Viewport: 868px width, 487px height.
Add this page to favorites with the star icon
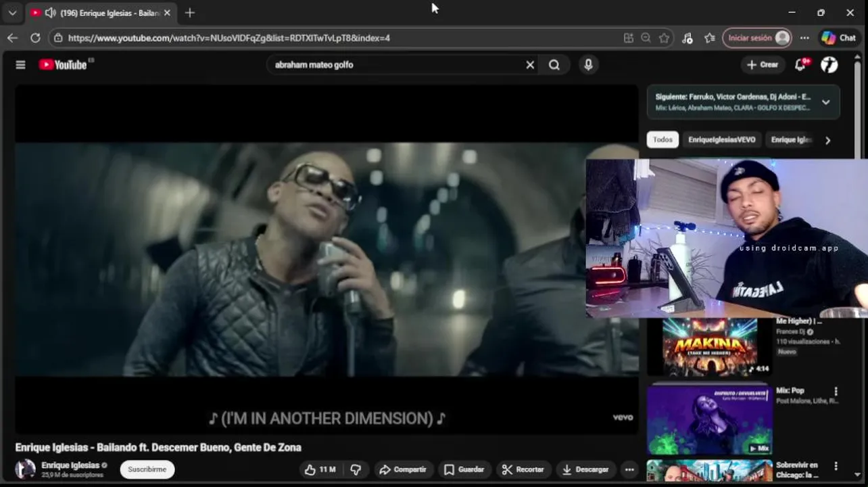point(665,38)
